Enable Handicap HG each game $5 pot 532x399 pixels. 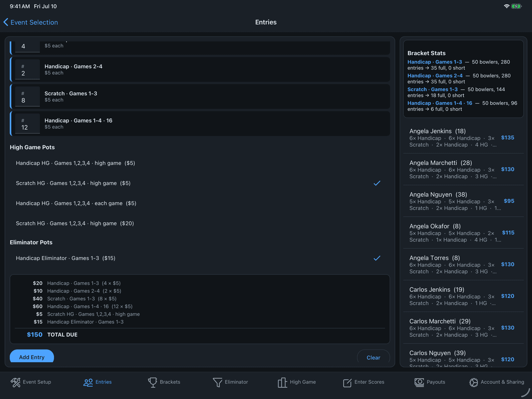(x=199, y=203)
